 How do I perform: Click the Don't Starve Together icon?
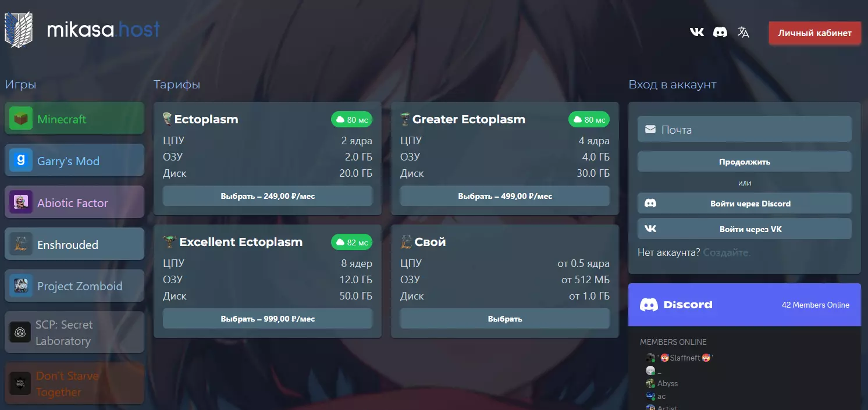[20, 384]
